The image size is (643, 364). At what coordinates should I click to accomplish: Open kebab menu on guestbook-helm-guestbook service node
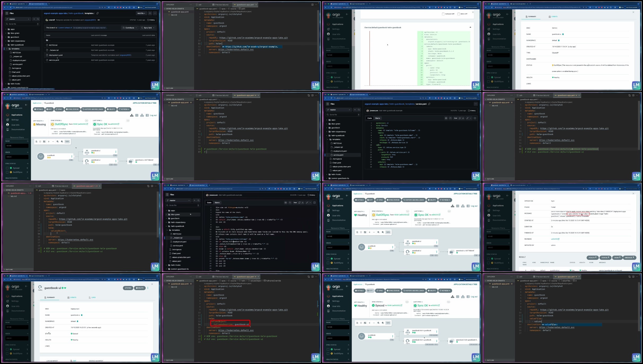(x=437, y=331)
